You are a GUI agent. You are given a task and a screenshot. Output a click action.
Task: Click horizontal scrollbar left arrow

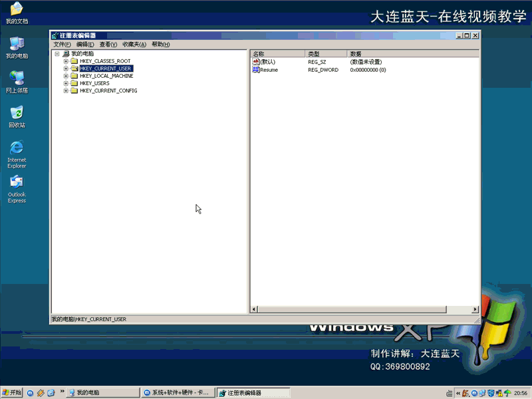pos(254,309)
